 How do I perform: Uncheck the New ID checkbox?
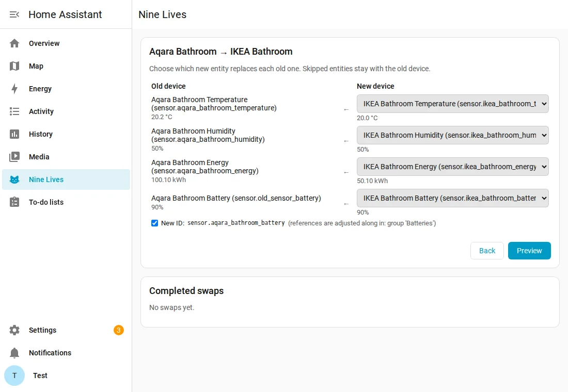155,223
